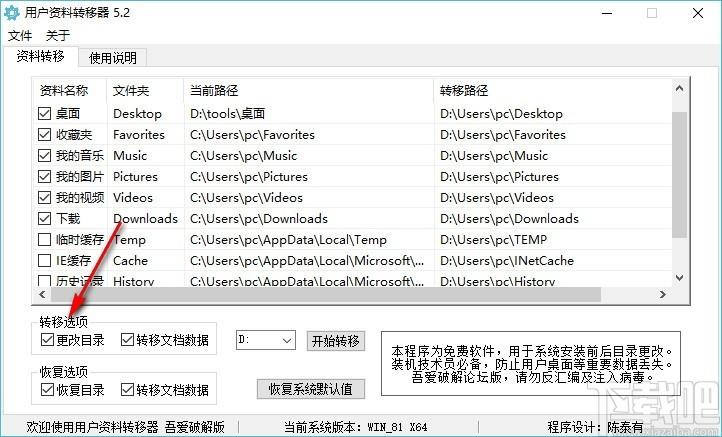Click the 当前系统版本: WIN_81 X64 status text

coord(355,427)
